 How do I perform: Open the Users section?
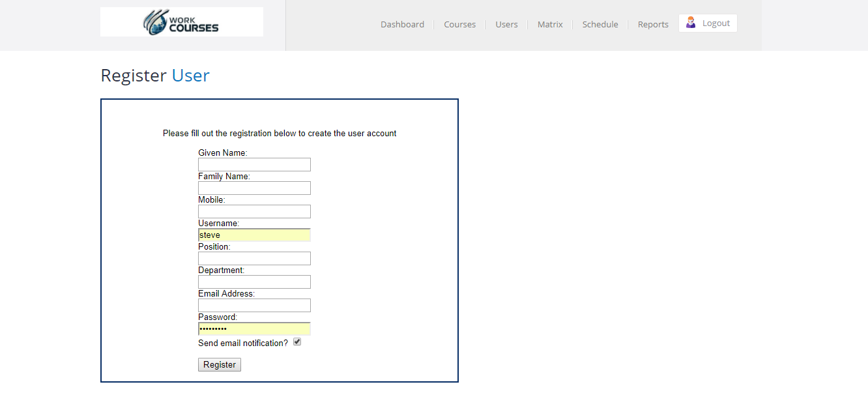[506, 25]
